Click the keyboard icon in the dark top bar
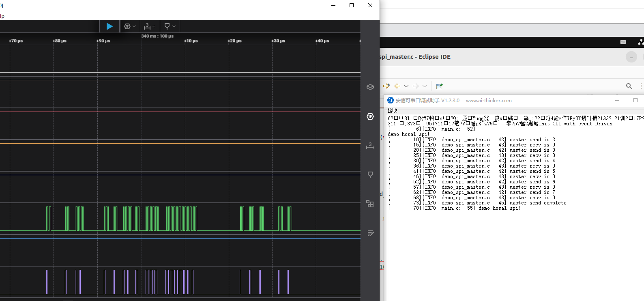 tap(623, 42)
